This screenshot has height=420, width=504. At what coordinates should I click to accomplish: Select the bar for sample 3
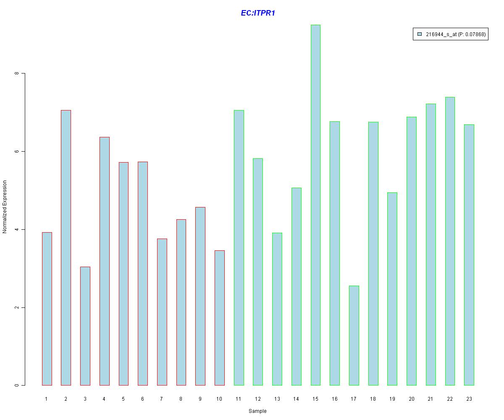pos(85,326)
